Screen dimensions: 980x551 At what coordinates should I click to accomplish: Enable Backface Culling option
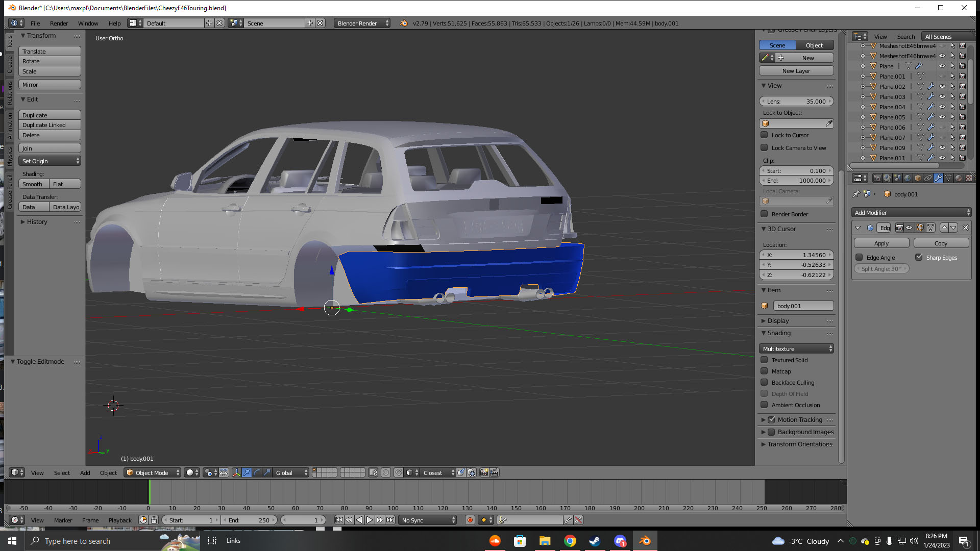(764, 382)
